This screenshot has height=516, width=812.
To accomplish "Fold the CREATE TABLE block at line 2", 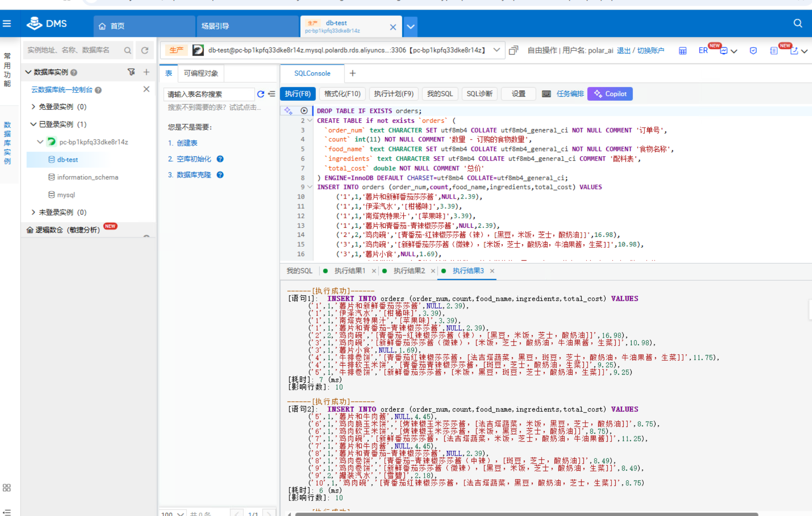I will tap(310, 120).
